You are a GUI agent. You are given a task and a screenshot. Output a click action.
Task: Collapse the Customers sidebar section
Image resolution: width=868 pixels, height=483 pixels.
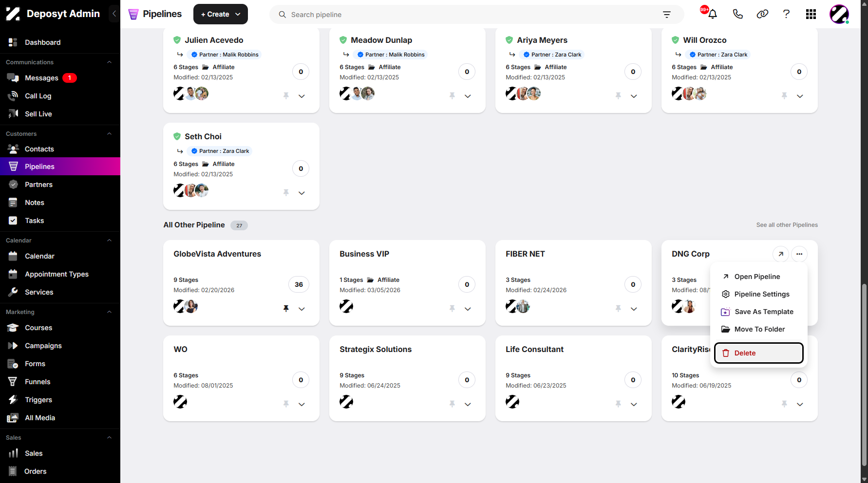point(109,134)
